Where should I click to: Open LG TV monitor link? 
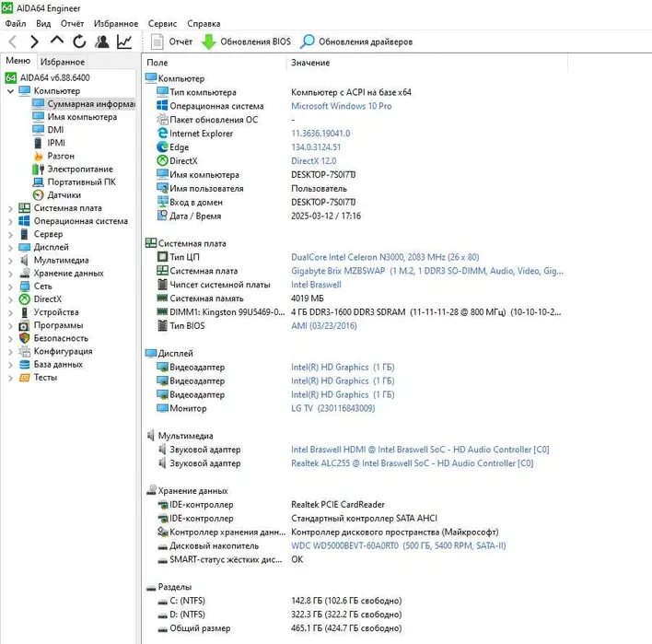pyautogui.click(x=333, y=408)
